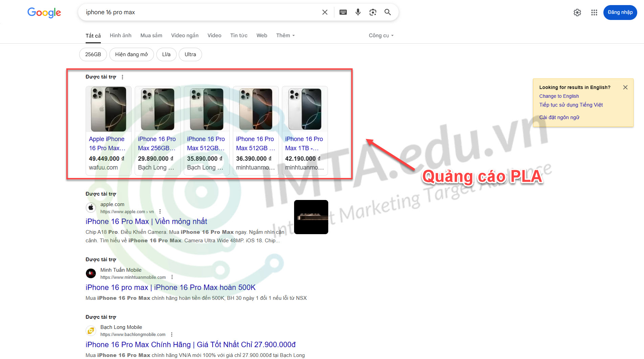Click the 42.190.000 đ price
This screenshot has height=359, width=644.
tap(303, 158)
